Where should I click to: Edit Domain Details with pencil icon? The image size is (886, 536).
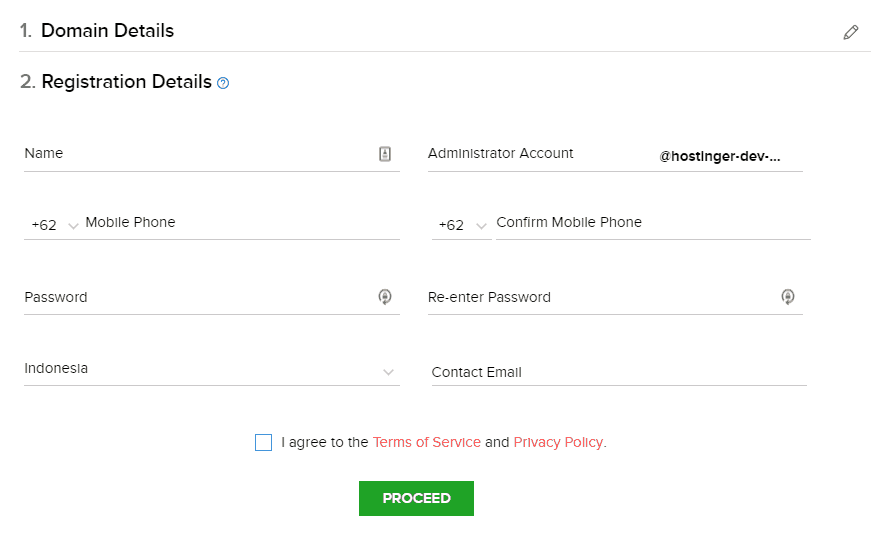850,32
